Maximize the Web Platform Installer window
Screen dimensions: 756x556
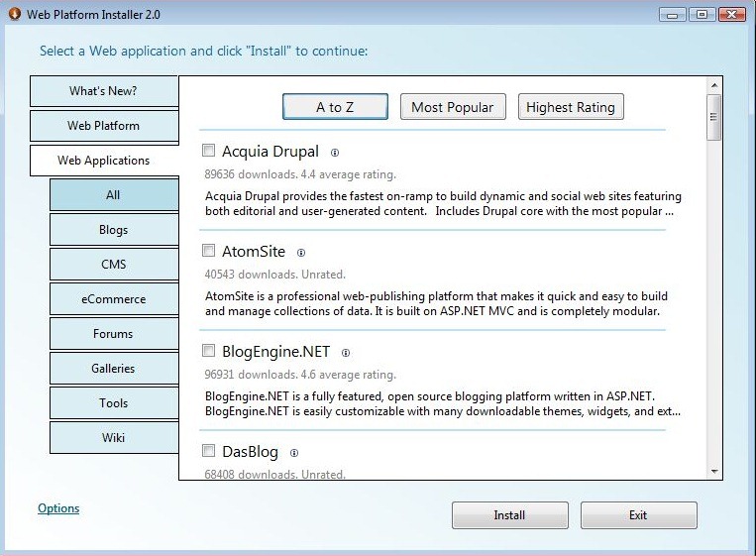702,15
